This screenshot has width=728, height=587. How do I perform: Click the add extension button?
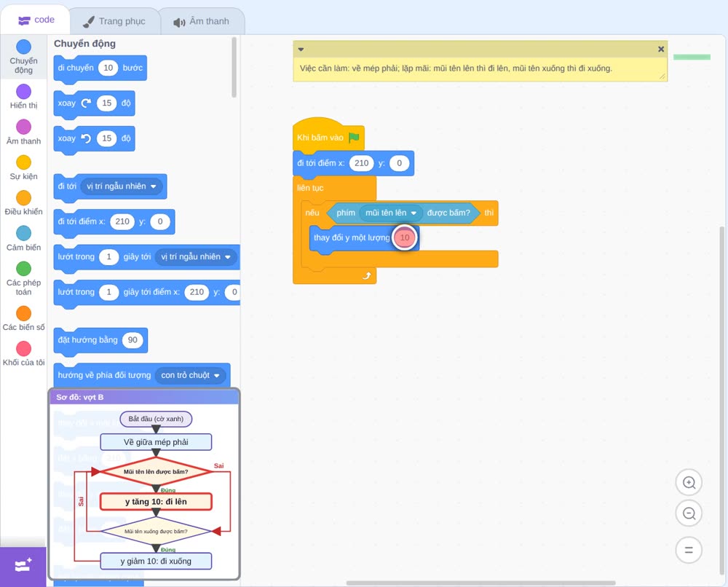click(x=23, y=566)
